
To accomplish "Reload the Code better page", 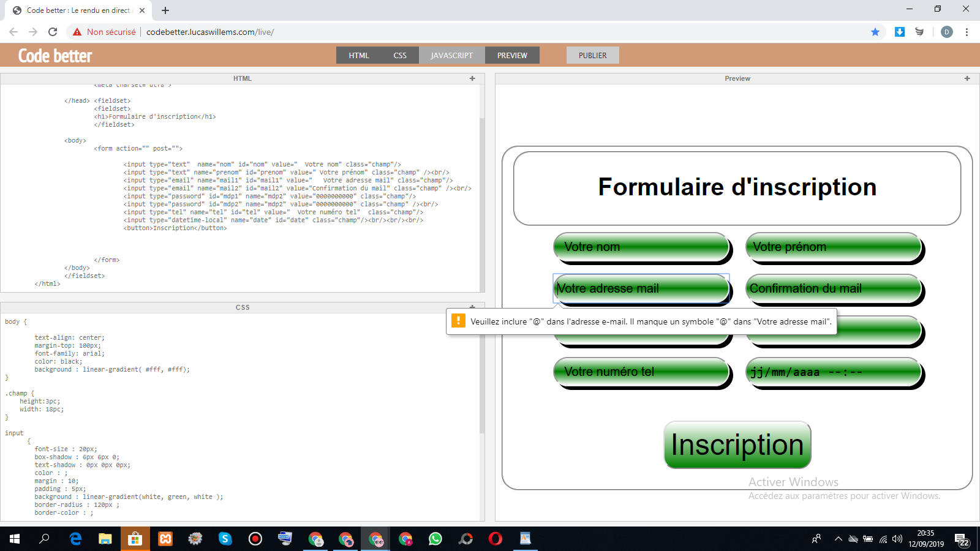I will pyautogui.click(x=53, y=32).
